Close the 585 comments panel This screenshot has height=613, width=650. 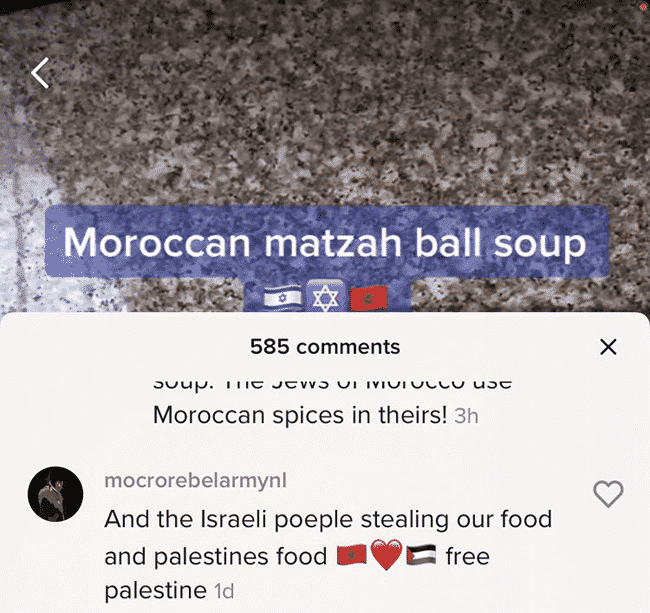(x=608, y=347)
